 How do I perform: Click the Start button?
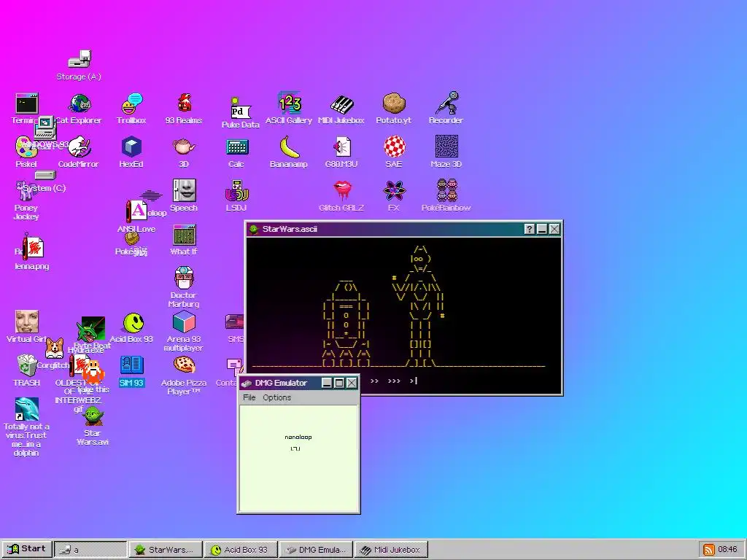(26, 549)
